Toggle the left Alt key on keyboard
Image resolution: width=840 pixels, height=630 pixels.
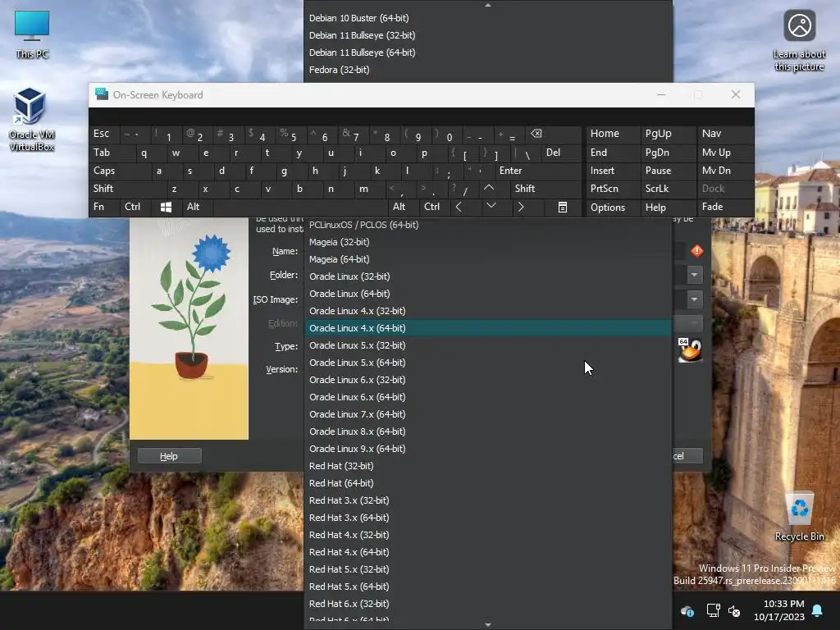point(197,208)
